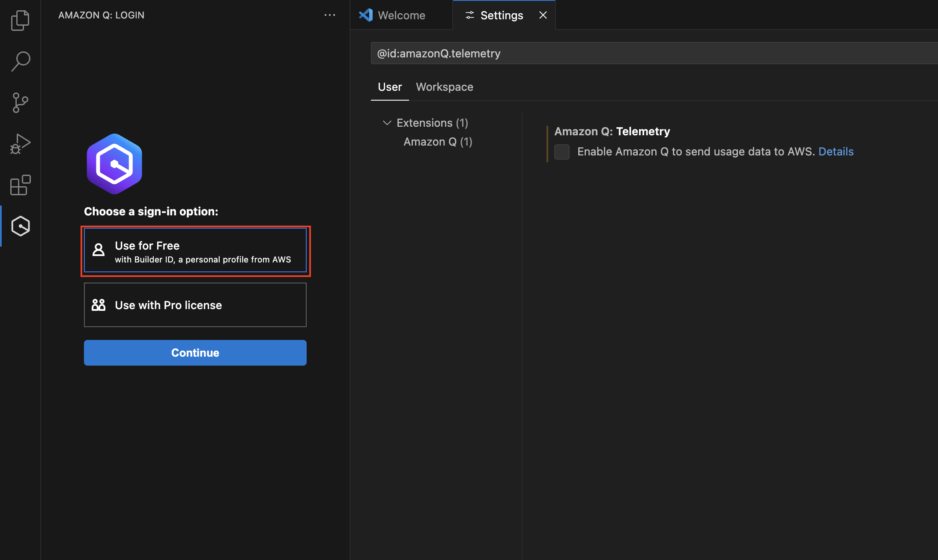
Task: Open the Search view icon
Action: tap(20, 61)
